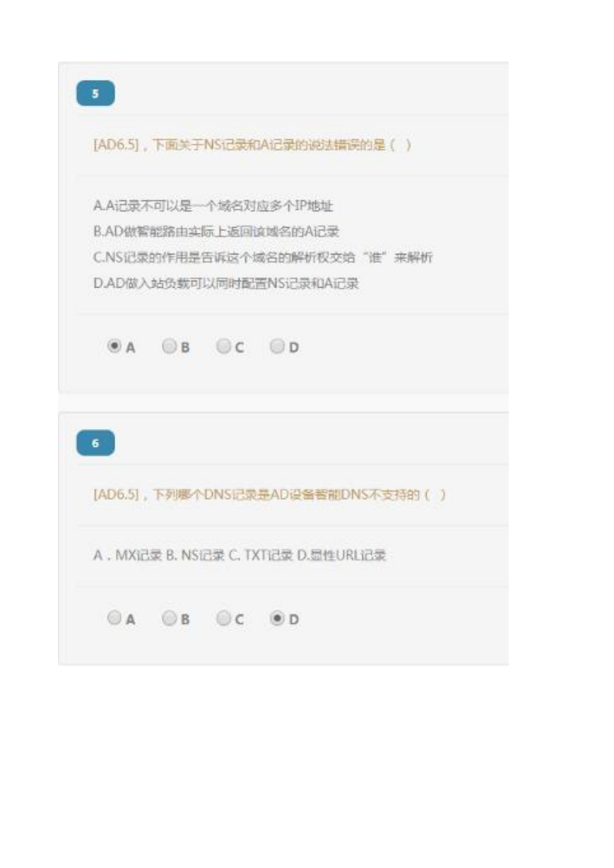Click the blue number 5 badge

coord(95,93)
